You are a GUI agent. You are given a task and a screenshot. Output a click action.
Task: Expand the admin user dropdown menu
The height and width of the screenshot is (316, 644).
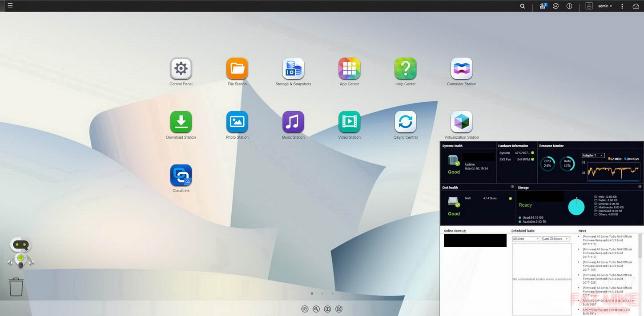[x=605, y=6]
